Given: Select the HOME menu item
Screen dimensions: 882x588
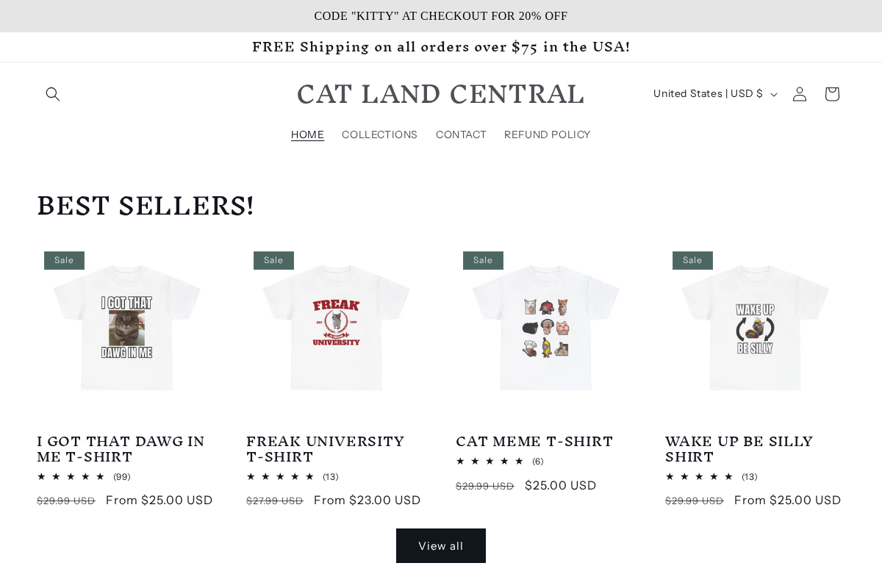Looking at the screenshot, I should (x=307, y=135).
